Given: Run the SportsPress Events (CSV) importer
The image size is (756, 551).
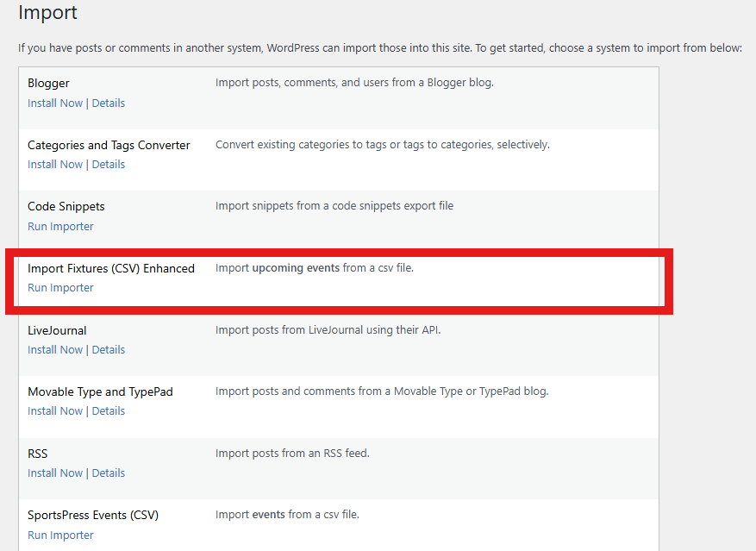Looking at the screenshot, I should pyautogui.click(x=60, y=535).
